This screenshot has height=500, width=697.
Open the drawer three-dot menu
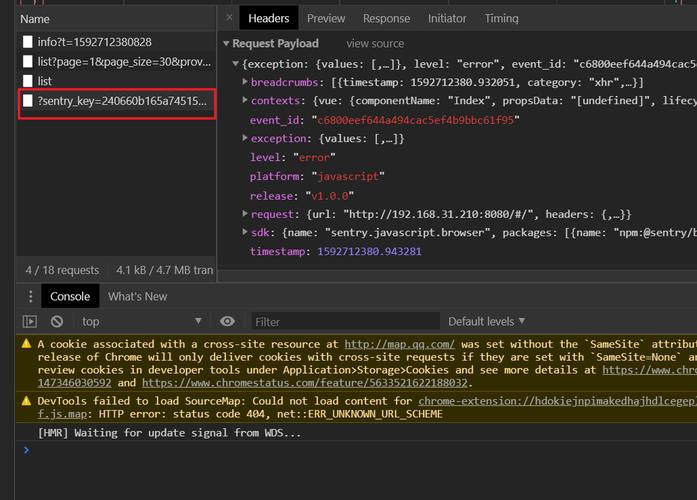[30, 296]
